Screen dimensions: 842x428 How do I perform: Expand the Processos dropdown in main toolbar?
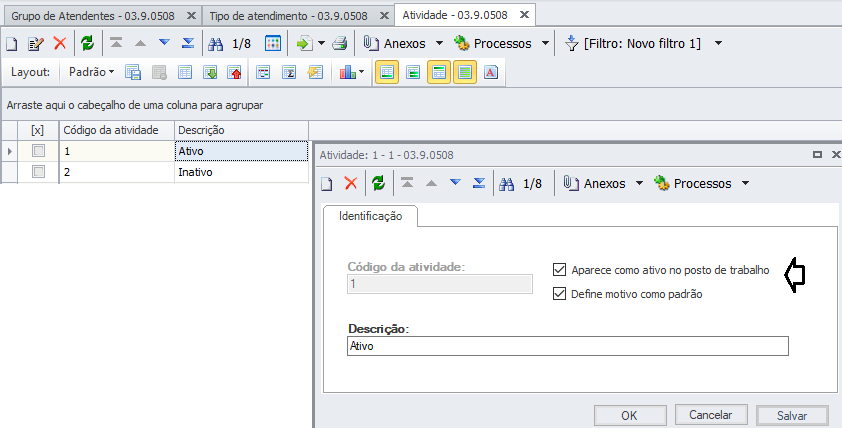click(545, 43)
